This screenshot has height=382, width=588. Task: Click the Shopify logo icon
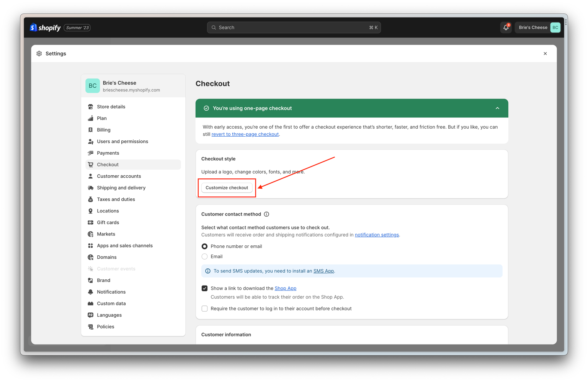pos(33,28)
